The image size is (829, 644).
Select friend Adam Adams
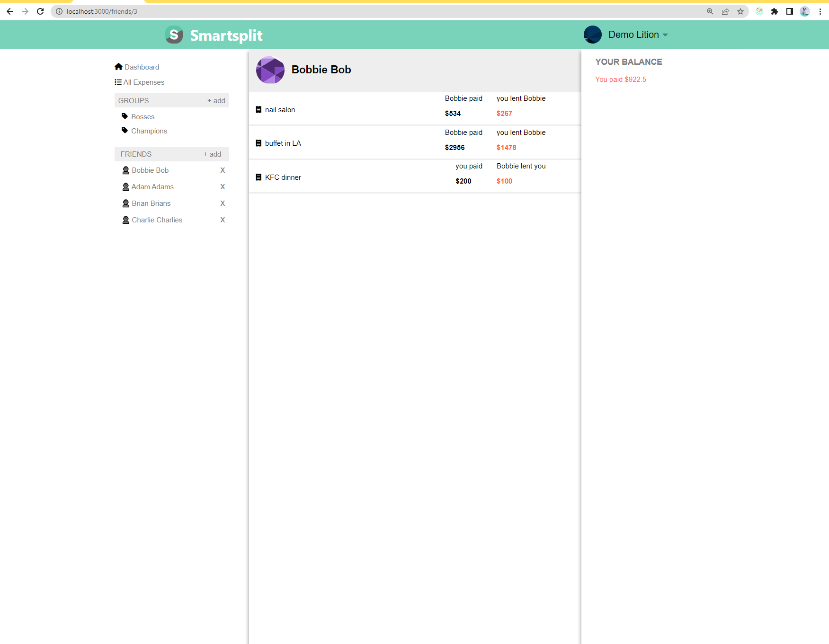coord(152,187)
